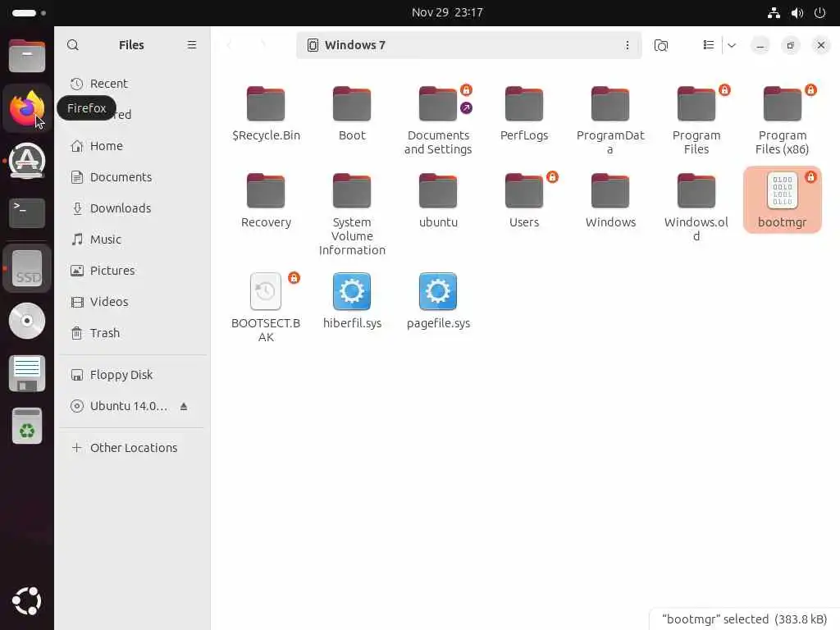Expand view options dropdown arrow
840x630 pixels.
(732, 45)
